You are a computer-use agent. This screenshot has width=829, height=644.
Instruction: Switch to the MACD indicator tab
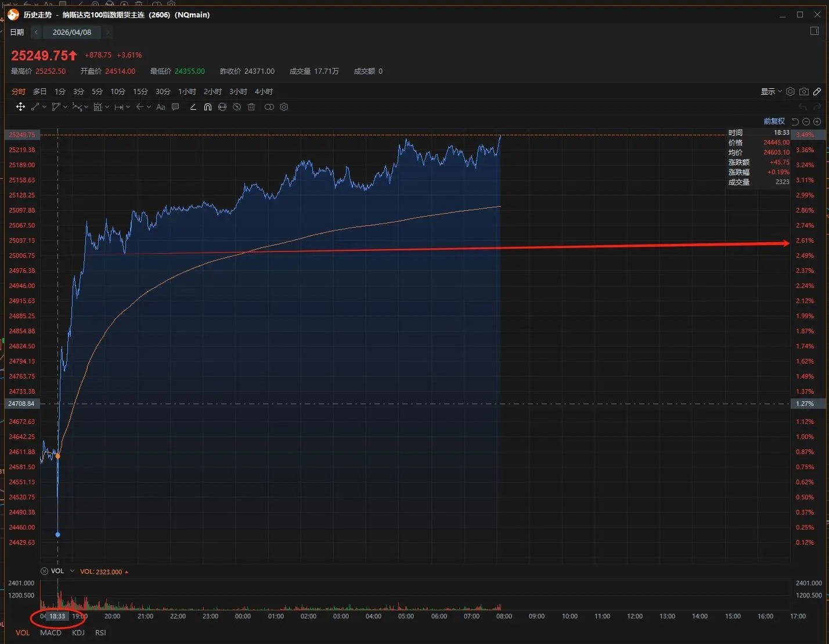(x=51, y=632)
